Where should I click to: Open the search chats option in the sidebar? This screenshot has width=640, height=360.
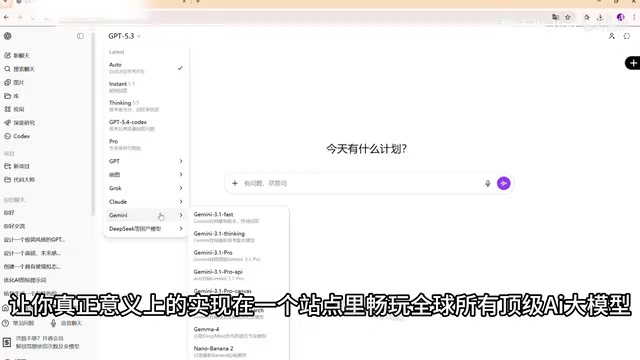click(19, 69)
